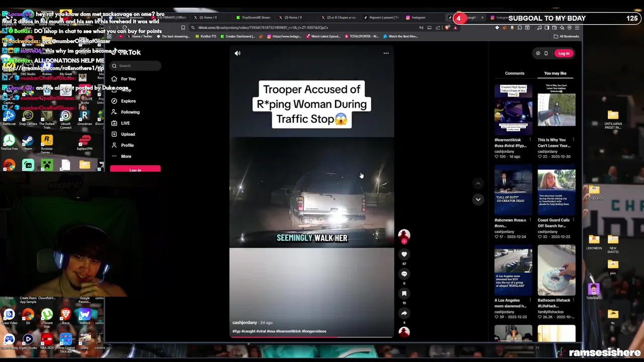
Task: Open options for This Is Why video card
Action: (x=573, y=140)
